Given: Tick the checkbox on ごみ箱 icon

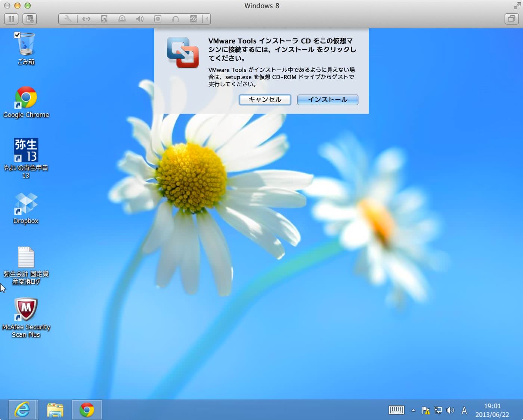Looking at the screenshot, I should pos(17,35).
